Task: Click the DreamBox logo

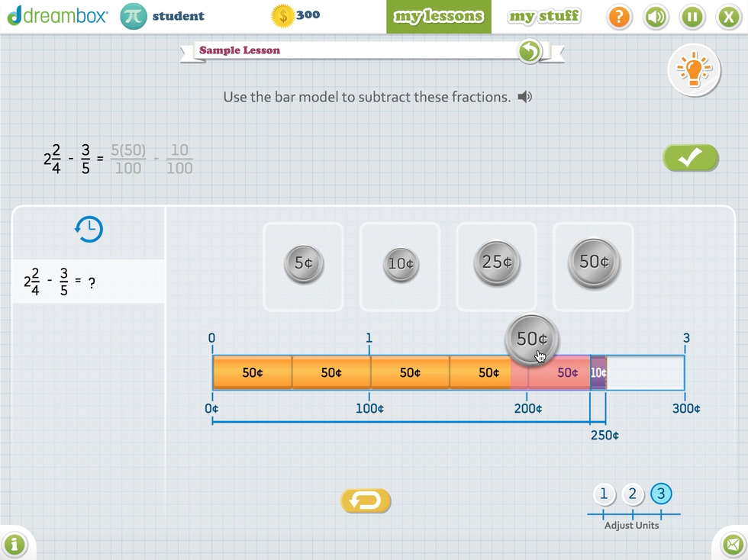Action: pyautogui.click(x=57, y=16)
